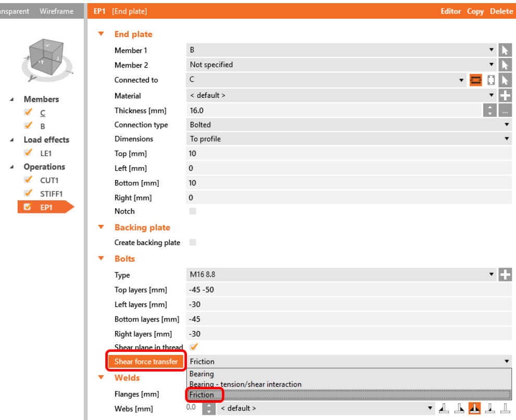Enable the Notch checkbox
This screenshot has width=516, height=420.
[x=193, y=211]
